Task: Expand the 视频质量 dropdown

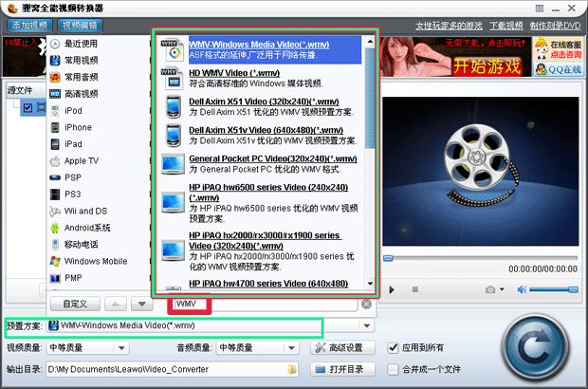Action: 121,348
